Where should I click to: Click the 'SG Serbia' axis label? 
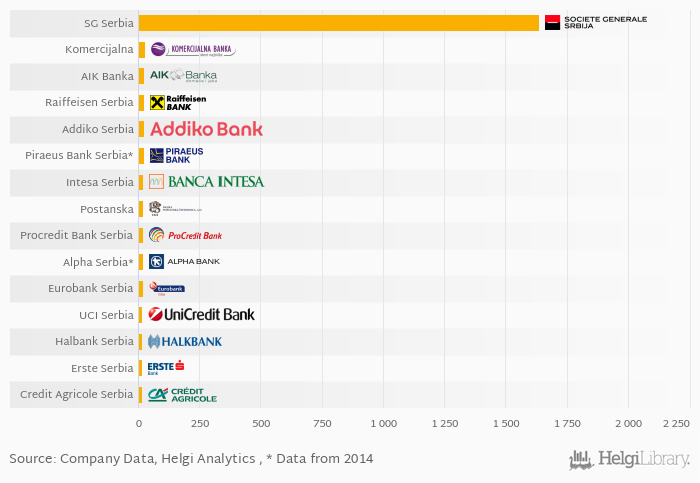tap(109, 23)
